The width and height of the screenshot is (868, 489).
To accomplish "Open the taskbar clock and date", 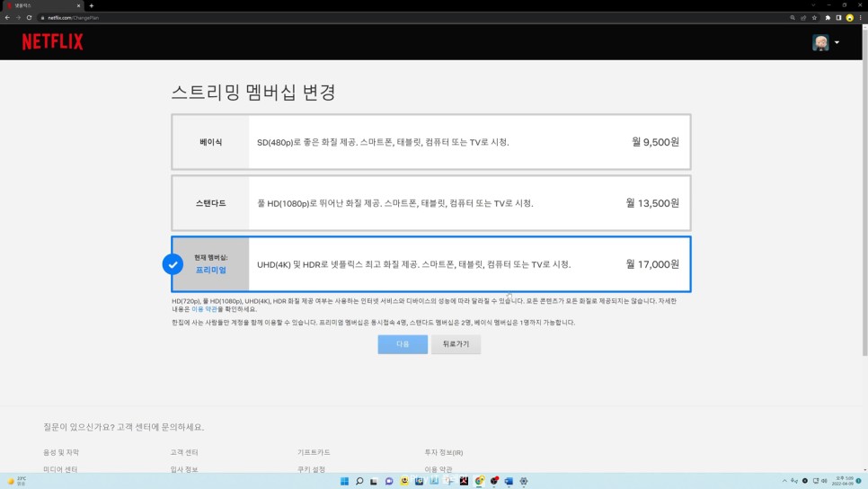I will point(845,481).
